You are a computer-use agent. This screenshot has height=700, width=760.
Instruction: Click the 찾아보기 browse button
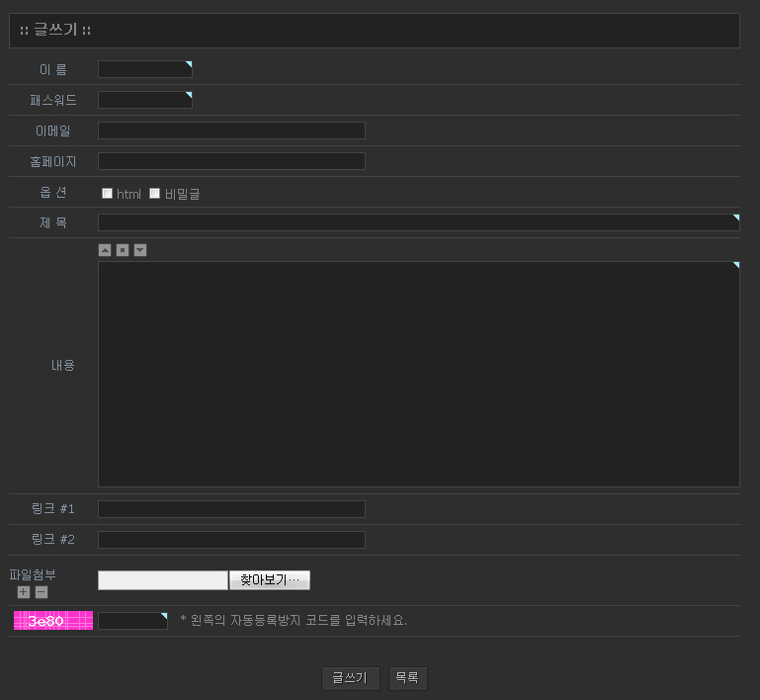click(270, 580)
